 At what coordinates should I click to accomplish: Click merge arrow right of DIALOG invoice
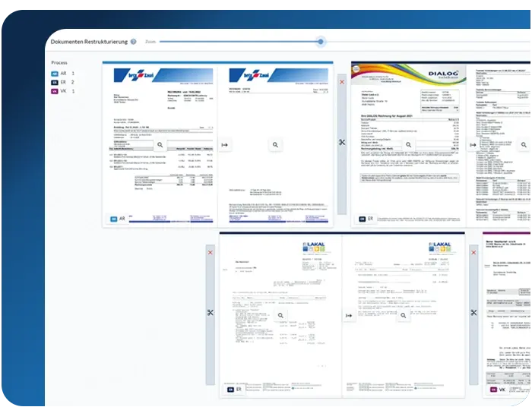473,145
